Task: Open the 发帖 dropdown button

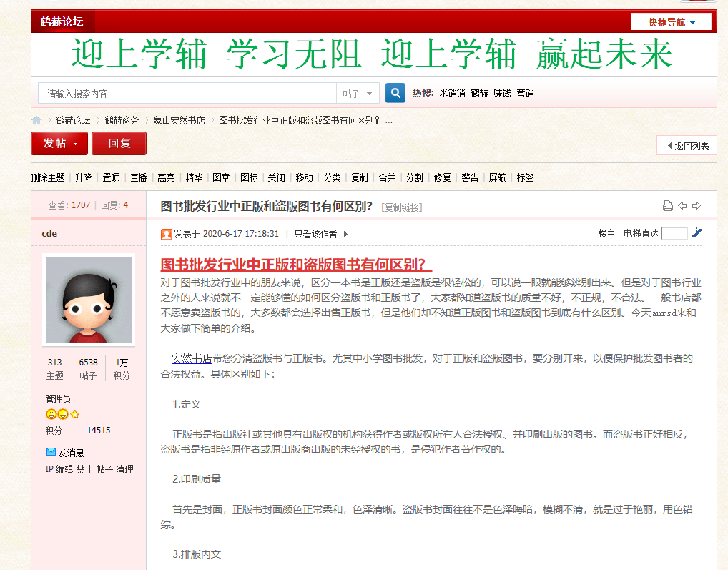Action: tap(59, 144)
